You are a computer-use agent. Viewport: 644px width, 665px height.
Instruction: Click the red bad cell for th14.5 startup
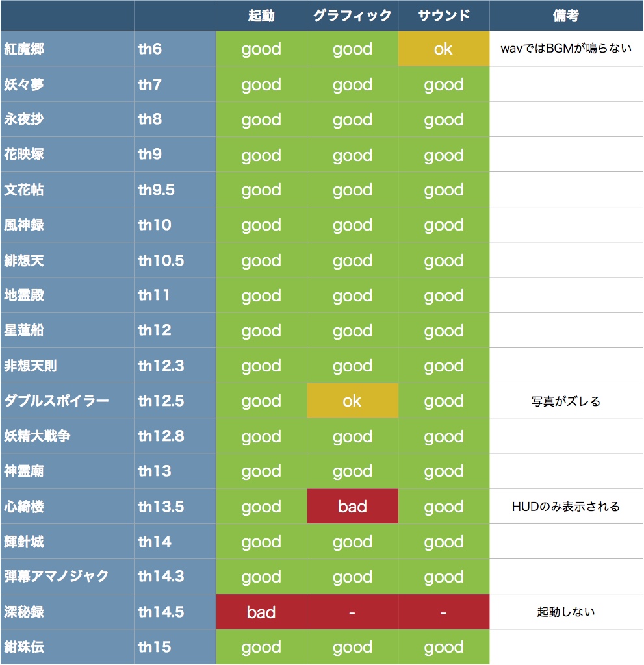261,612
